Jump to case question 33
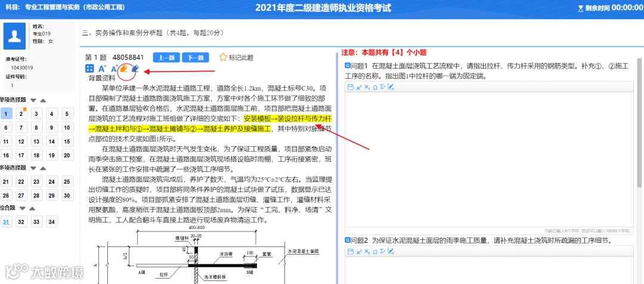The width and height of the screenshot is (644, 284). pyautogui.click(x=36, y=222)
